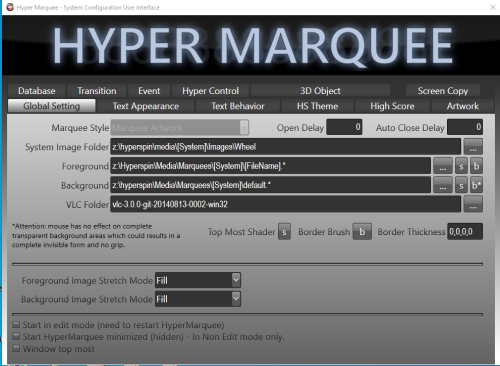
Task: Select the High Score tab
Action: pyautogui.click(x=392, y=106)
